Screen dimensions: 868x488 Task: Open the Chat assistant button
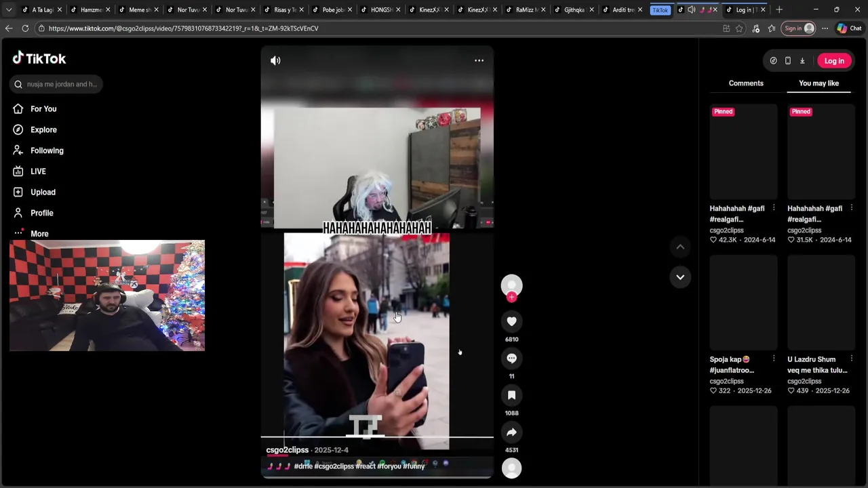pyautogui.click(x=849, y=28)
